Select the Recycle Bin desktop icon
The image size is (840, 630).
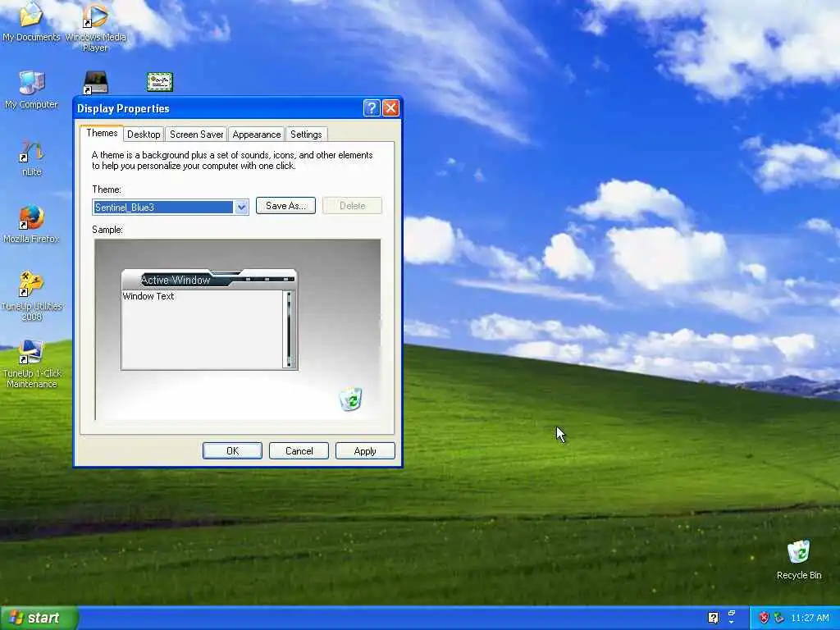pos(799,559)
